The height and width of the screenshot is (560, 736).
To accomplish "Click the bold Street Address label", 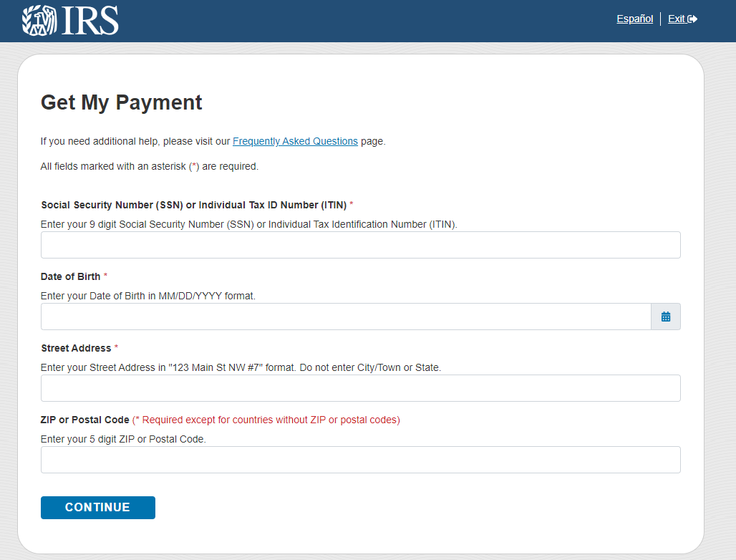I will [x=76, y=348].
